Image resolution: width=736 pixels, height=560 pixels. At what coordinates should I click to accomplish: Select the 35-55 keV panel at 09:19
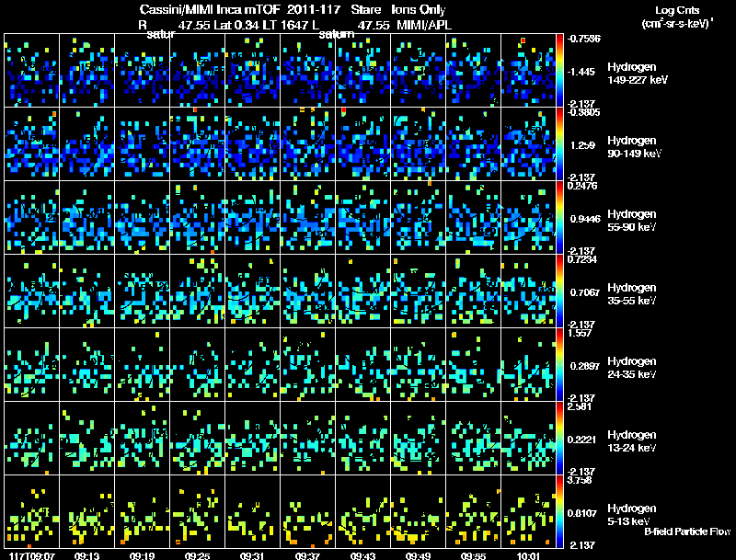point(143,291)
